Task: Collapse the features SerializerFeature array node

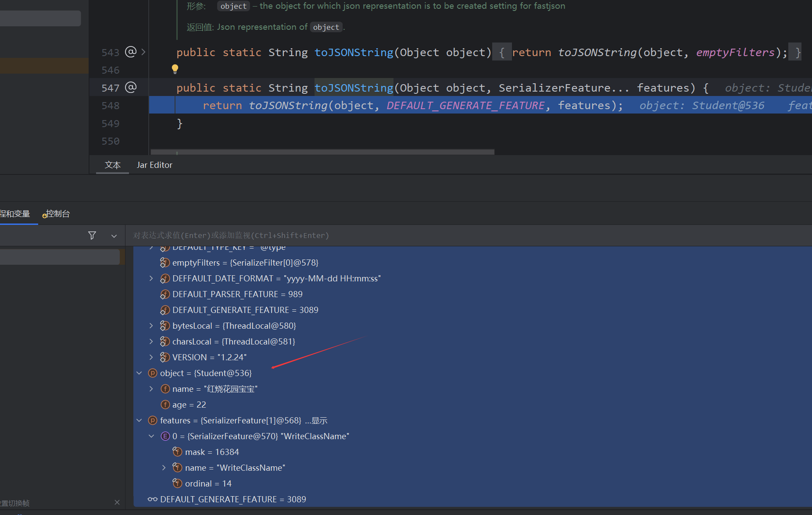Action: point(139,420)
